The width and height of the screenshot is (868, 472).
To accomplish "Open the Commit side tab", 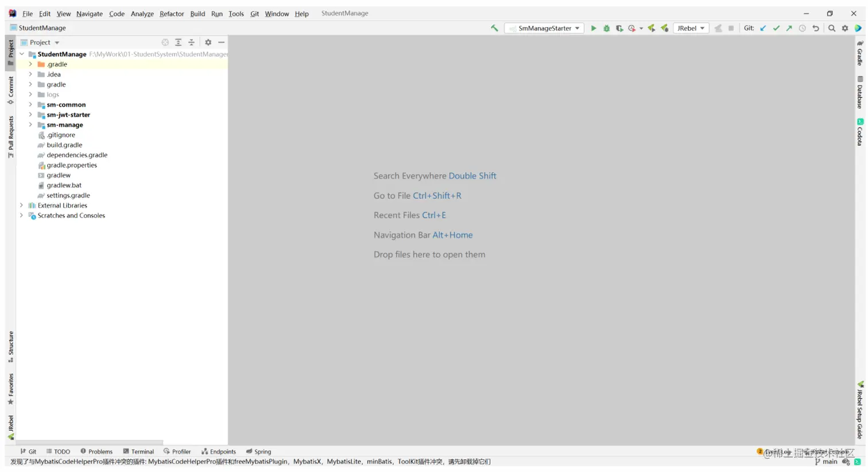I will (10, 91).
